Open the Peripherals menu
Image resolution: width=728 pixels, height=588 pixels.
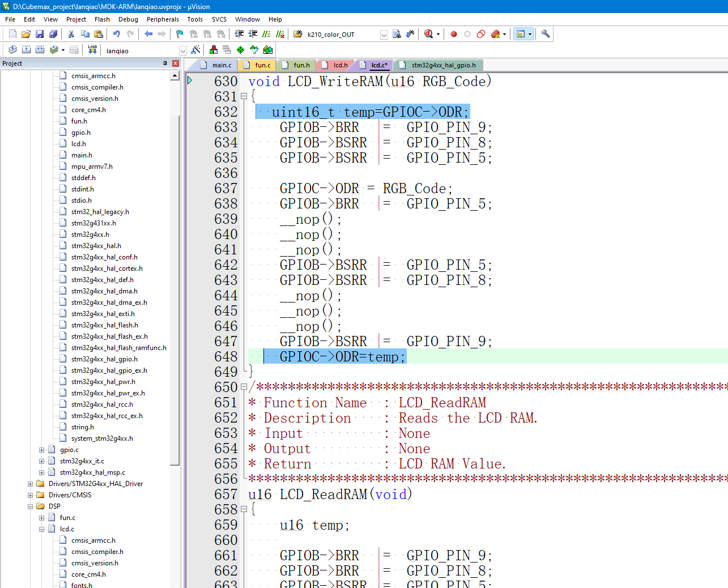click(163, 19)
